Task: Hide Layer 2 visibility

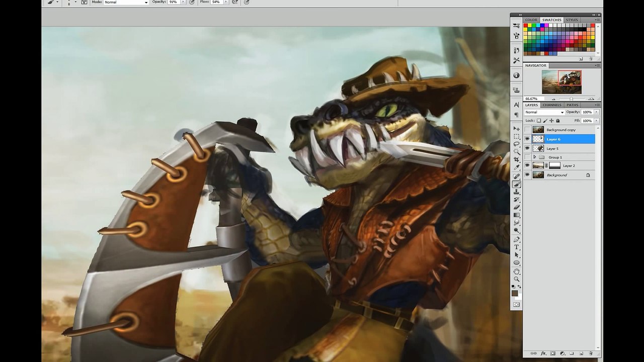Action: [527, 165]
